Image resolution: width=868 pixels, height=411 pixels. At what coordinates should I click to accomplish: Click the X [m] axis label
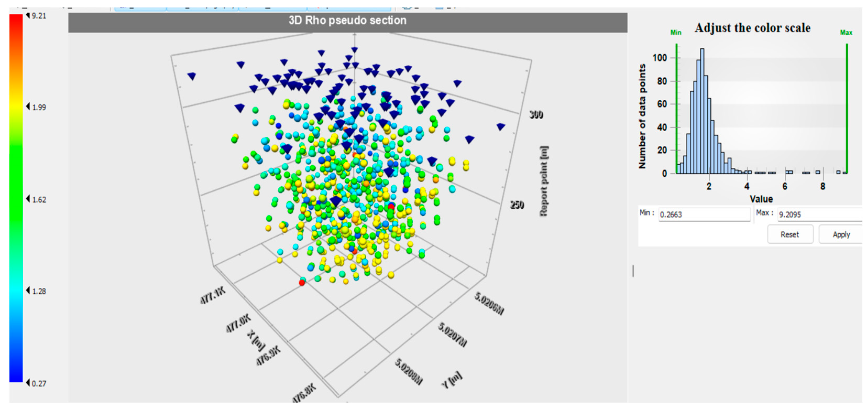tap(256, 340)
